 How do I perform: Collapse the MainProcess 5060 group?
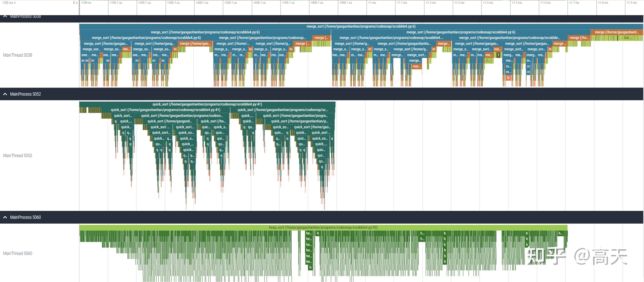click(x=5, y=217)
